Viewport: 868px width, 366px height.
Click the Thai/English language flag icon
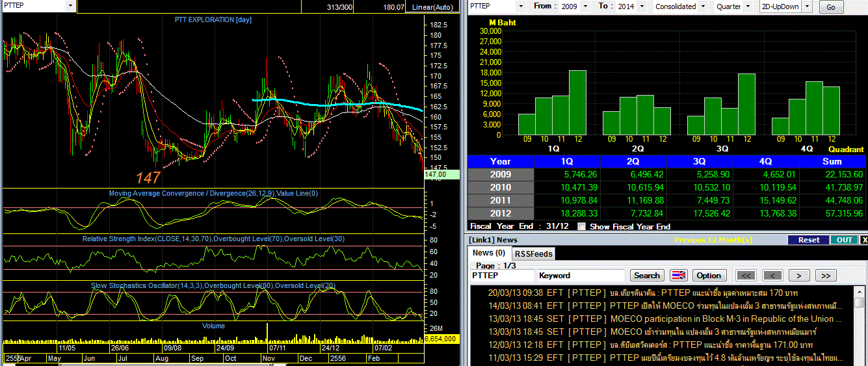click(679, 275)
